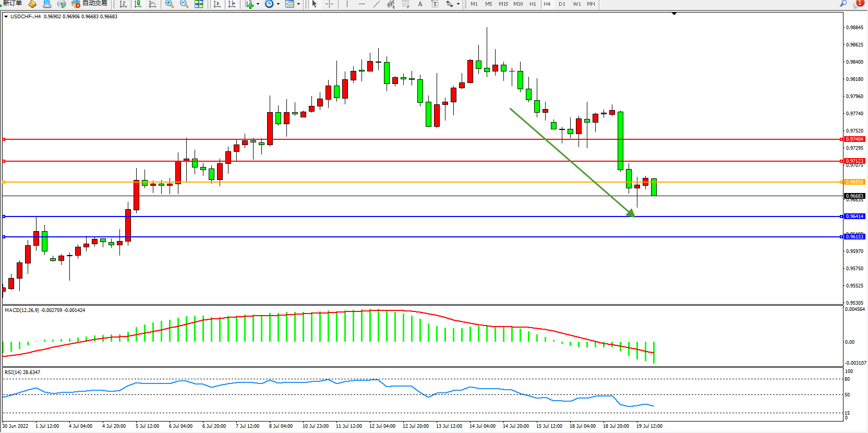This screenshot has height=433, width=868.
Task: Pick the Fibonacci retracement tool
Action: (x=406, y=4)
